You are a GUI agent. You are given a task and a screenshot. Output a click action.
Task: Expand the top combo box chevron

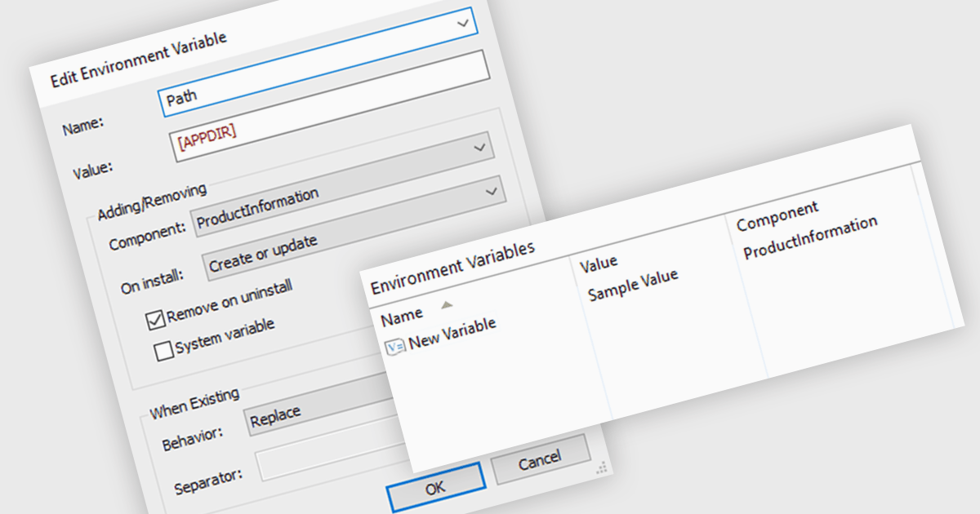coord(463,24)
